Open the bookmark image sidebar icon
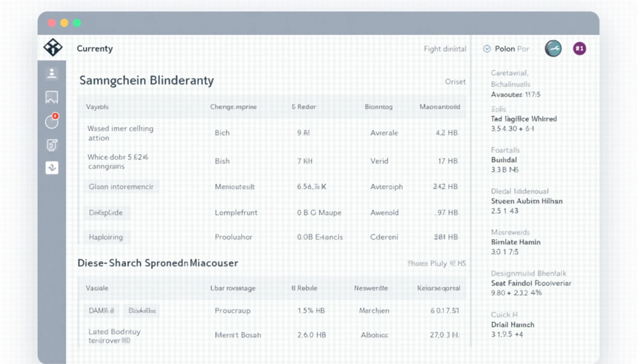 coord(52,97)
